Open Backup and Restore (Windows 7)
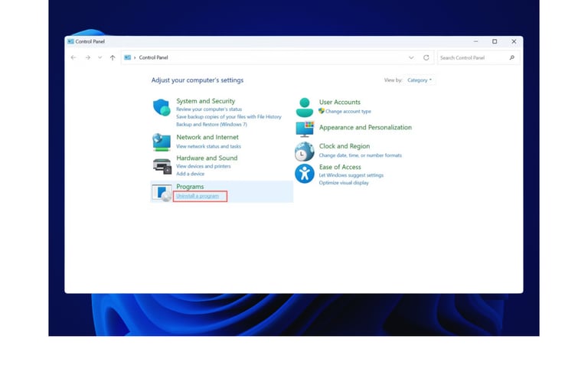This screenshot has width=588, height=375. (x=211, y=124)
